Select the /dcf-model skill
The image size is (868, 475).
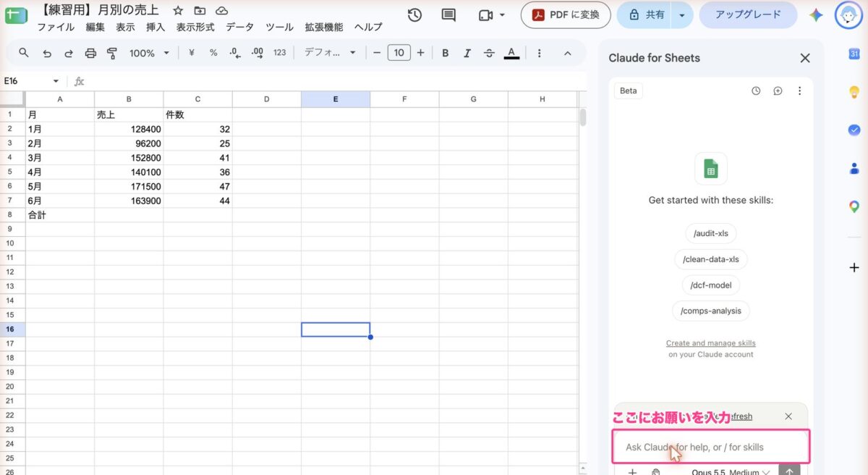point(711,285)
